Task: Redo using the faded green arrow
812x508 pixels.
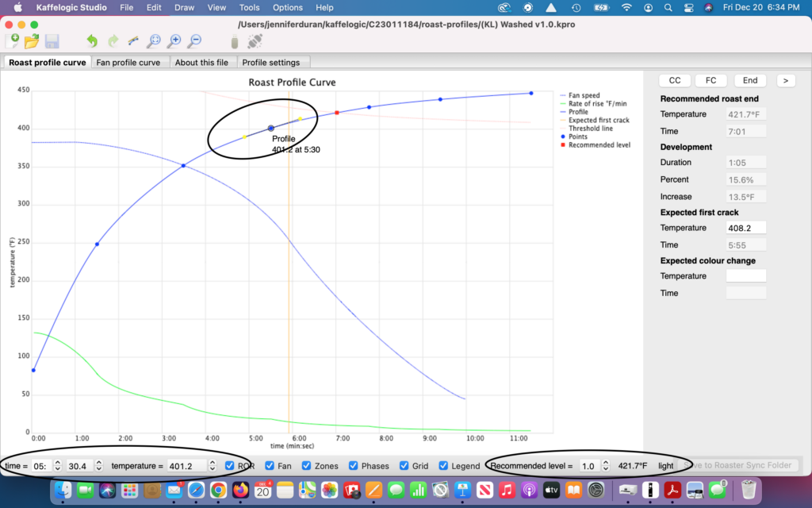Action: (x=113, y=41)
